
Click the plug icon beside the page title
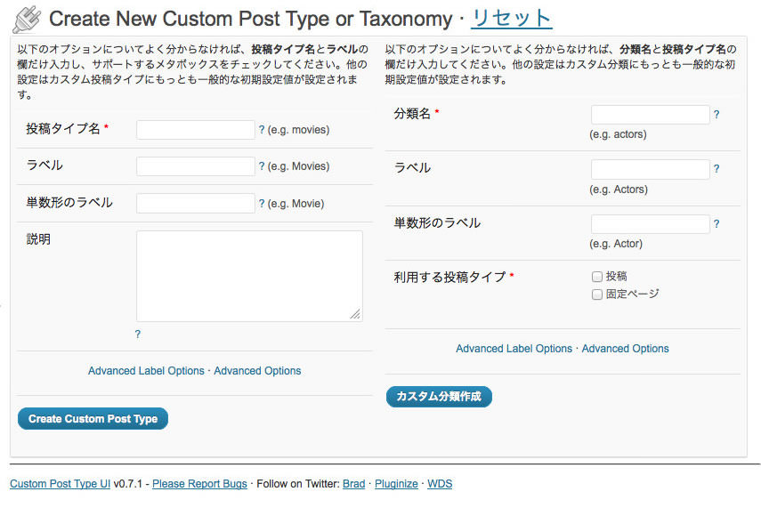coord(28,20)
